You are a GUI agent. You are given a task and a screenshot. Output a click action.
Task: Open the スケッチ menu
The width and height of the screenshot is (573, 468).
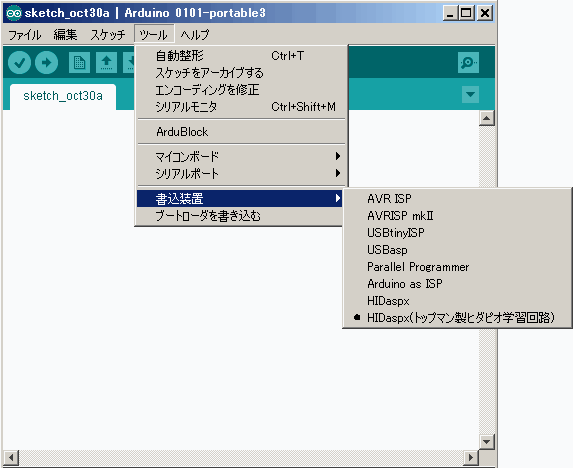107,35
